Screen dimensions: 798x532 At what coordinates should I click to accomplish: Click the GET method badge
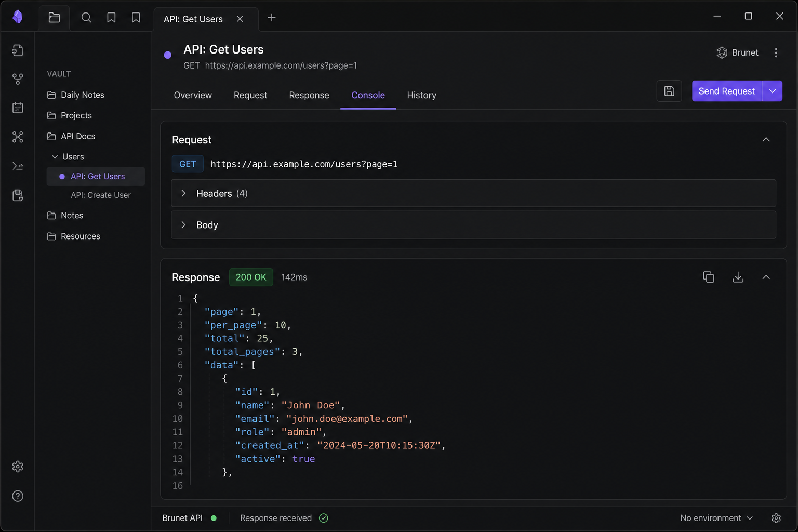click(188, 164)
